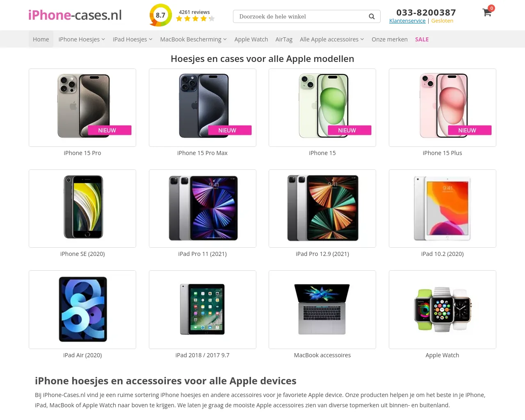Open the iPad Air (2020) image
The image size is (525, 420).
(x=82, y=310)
